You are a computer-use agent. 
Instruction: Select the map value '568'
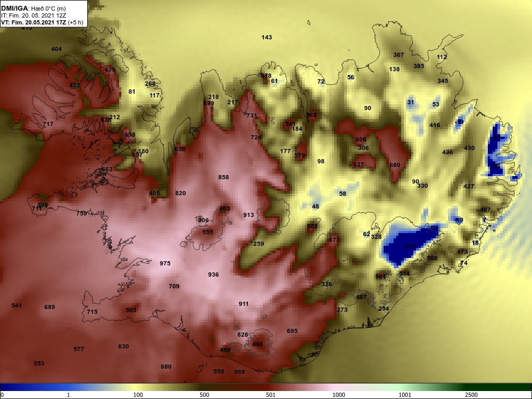click(x=311, y=115)
